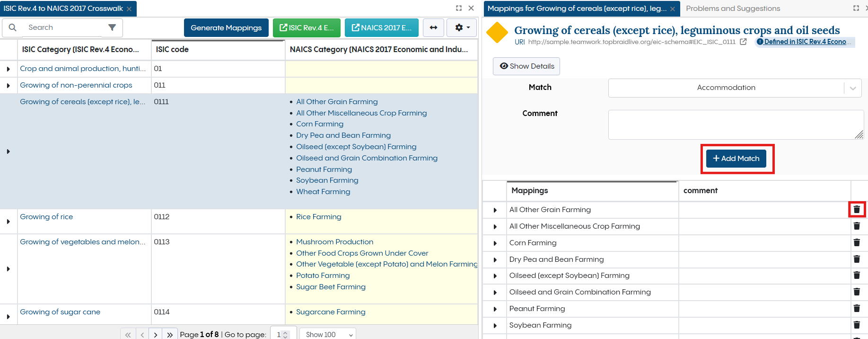The height and width of the screenshot is (339, 868).
Task: Delete the Corn Farming mapping
Action: point(857,242)
